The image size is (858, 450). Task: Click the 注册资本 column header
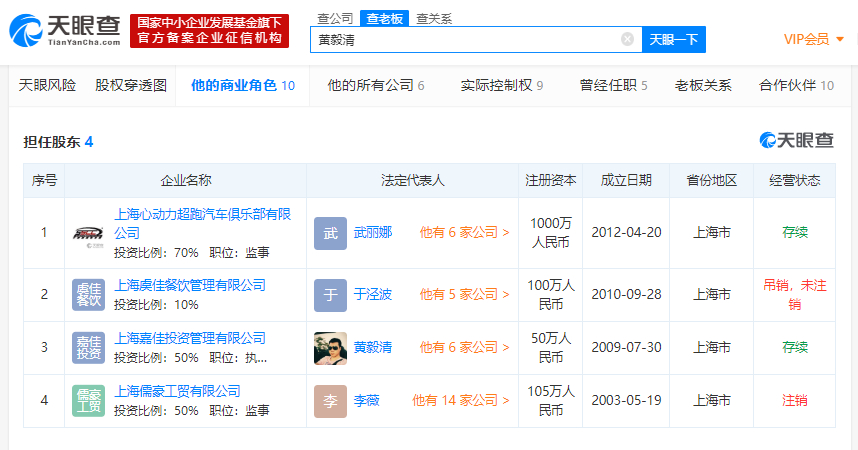550,181
